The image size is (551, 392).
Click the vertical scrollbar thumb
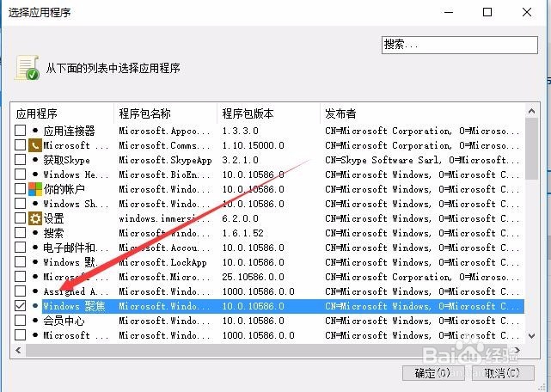tap(532, 149)
